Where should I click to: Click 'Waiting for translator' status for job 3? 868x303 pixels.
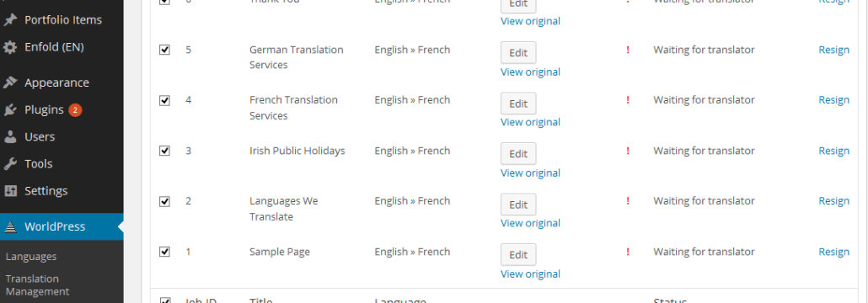tap(705, 151)
